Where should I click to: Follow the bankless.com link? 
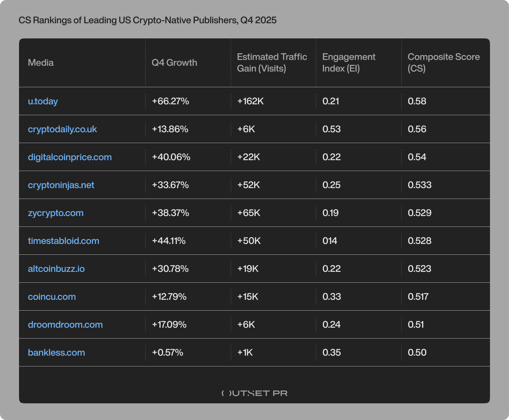tap(56, 353)
